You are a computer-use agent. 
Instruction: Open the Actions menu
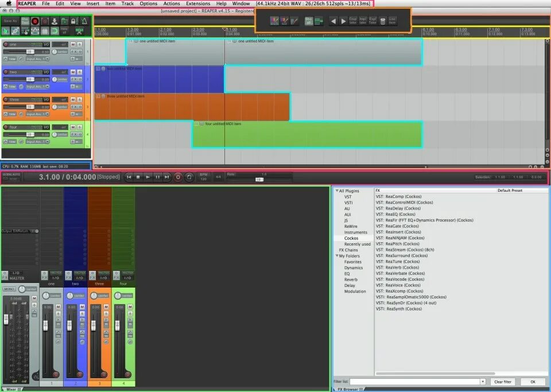[172, 3]
